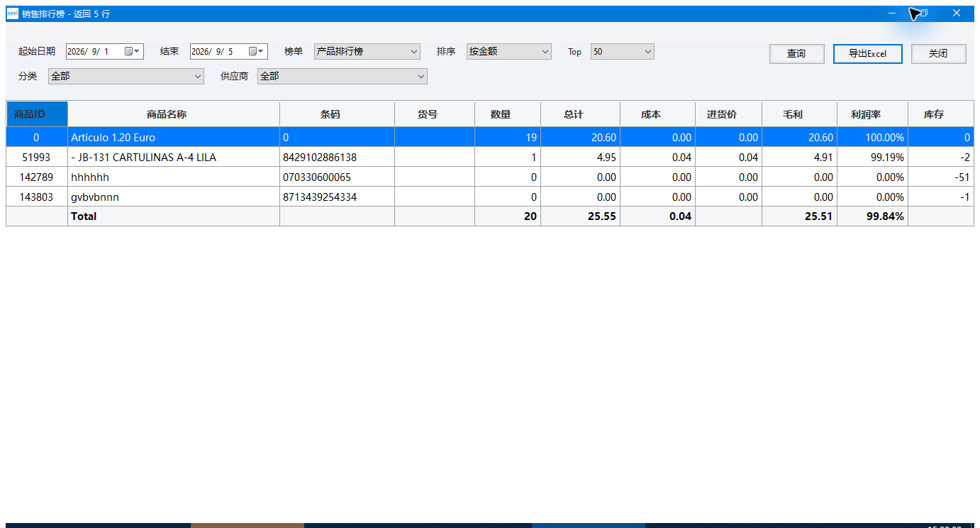Run the search with the 查询 button
Screen dimensions: 980x528
tap(797, 54)
